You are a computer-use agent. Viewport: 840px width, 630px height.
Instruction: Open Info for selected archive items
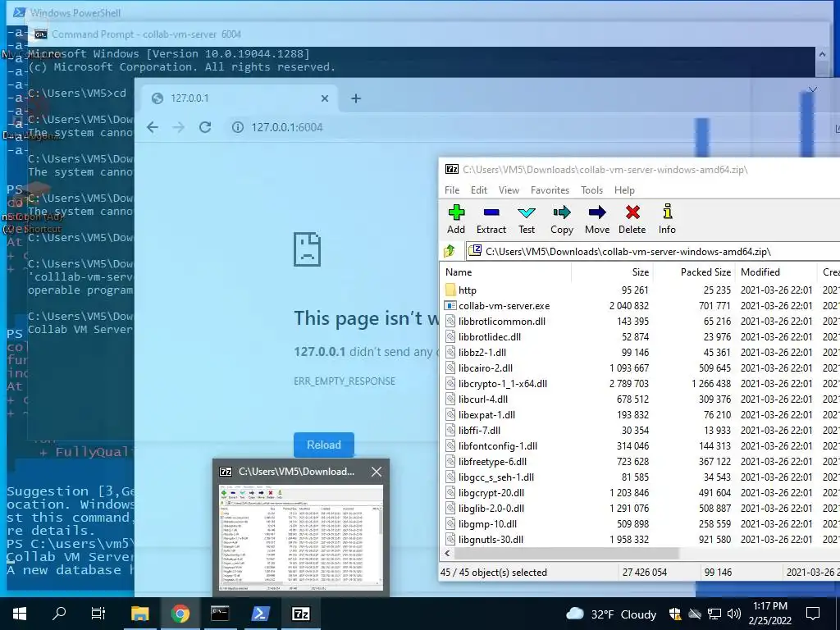(x=667, y=219)
